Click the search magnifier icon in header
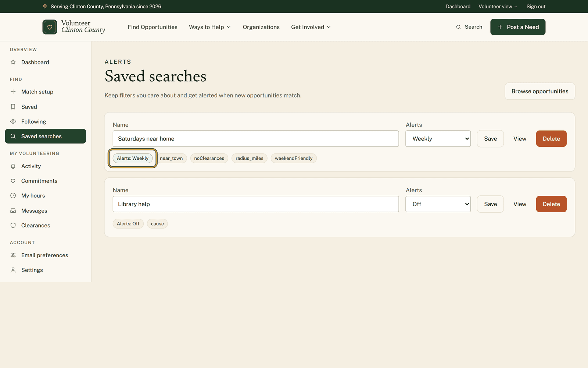Viewport: 588px width, 368px height. [459, 27]
